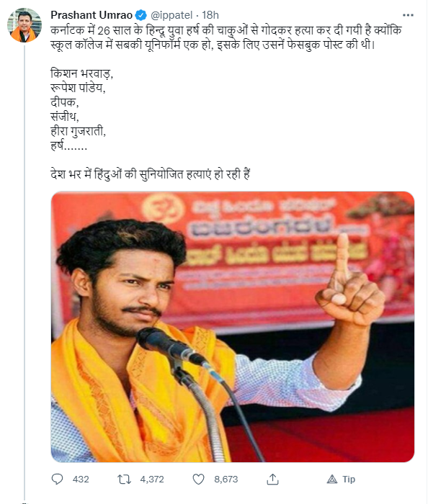Click the name किशन भरवाड़ in the tweet

coord(81,73)
